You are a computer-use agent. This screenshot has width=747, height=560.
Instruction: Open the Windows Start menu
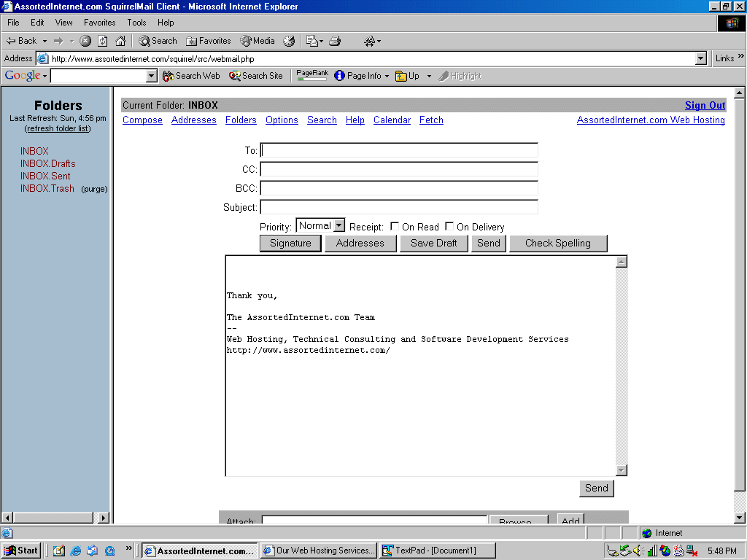(x=21, y=551)
